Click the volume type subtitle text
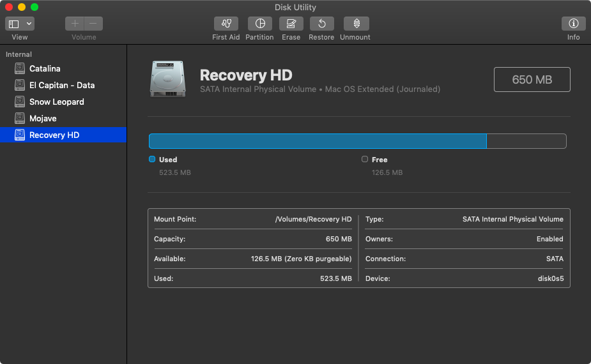591x364 pixels. pos(320,89)
